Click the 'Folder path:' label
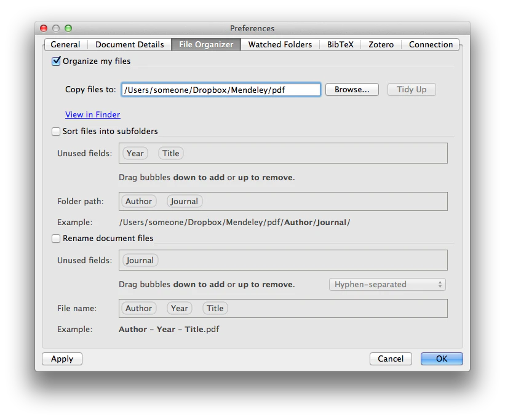The width and height of the screenshot is (505, 420). pos(81,201)
